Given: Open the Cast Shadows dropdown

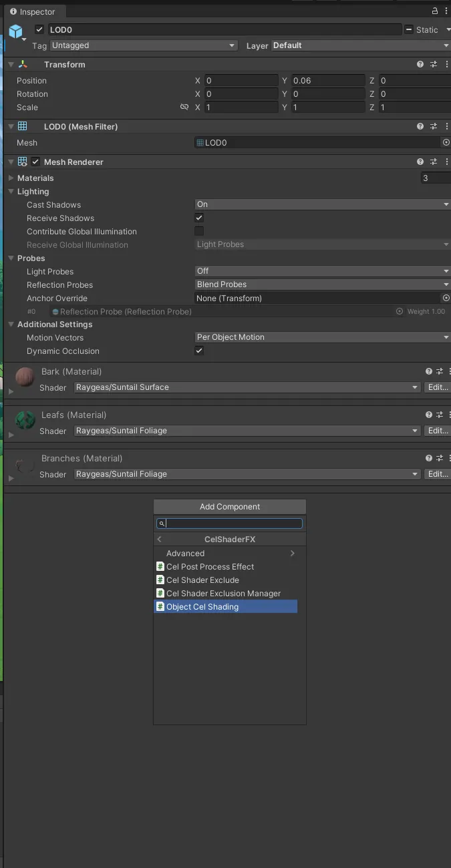Looking at the screenshot, I should point(323,204).
